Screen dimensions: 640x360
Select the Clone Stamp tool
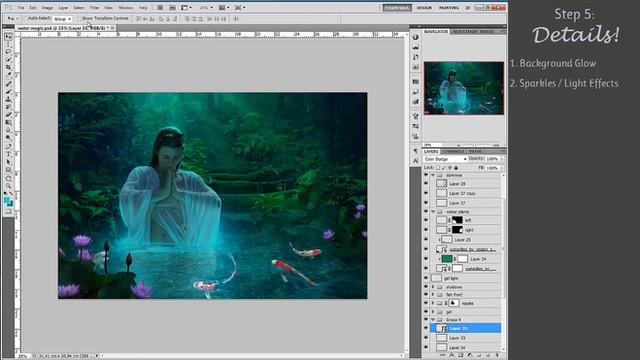9,99
